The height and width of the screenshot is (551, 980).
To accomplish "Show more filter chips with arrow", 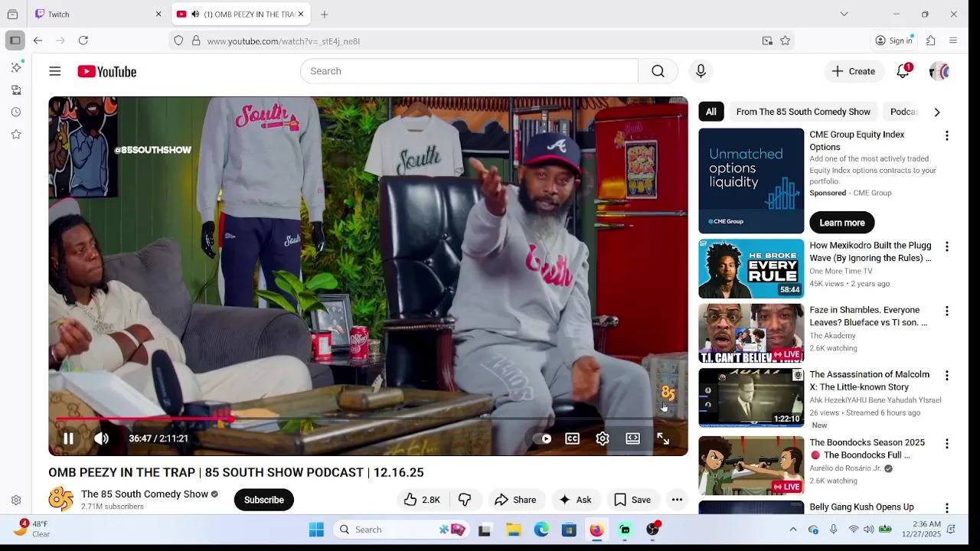I will [x=937, y=112].
